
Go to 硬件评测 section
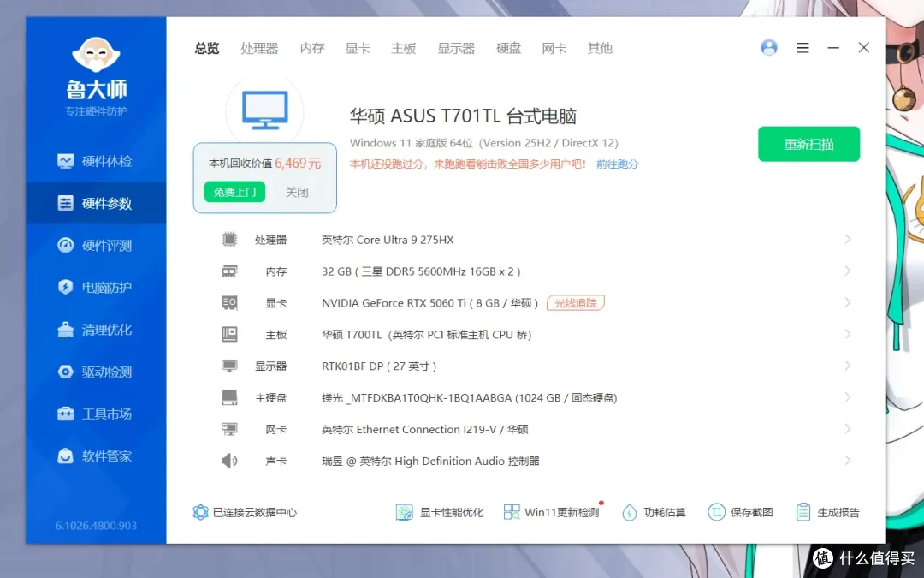[96, 246]
